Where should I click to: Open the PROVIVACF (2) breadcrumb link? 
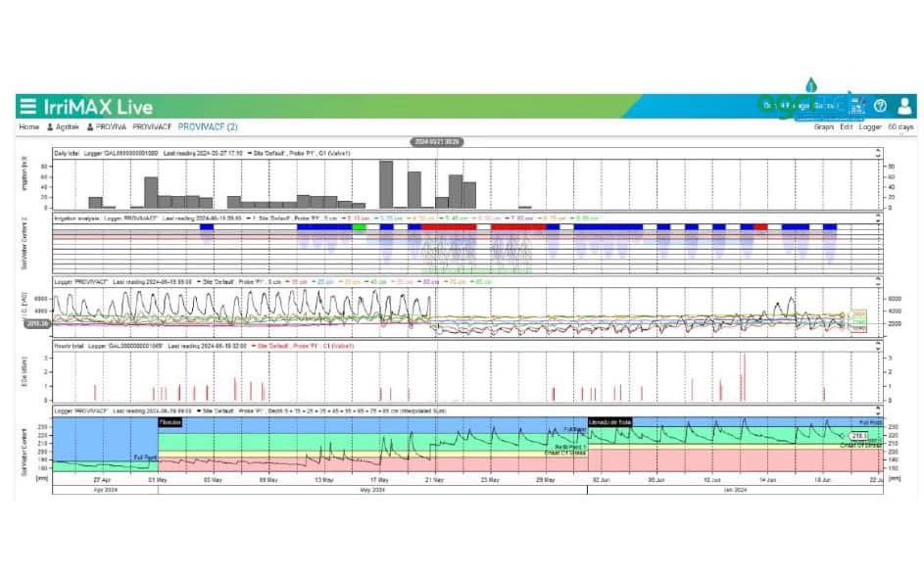click(x=207, y=127)
